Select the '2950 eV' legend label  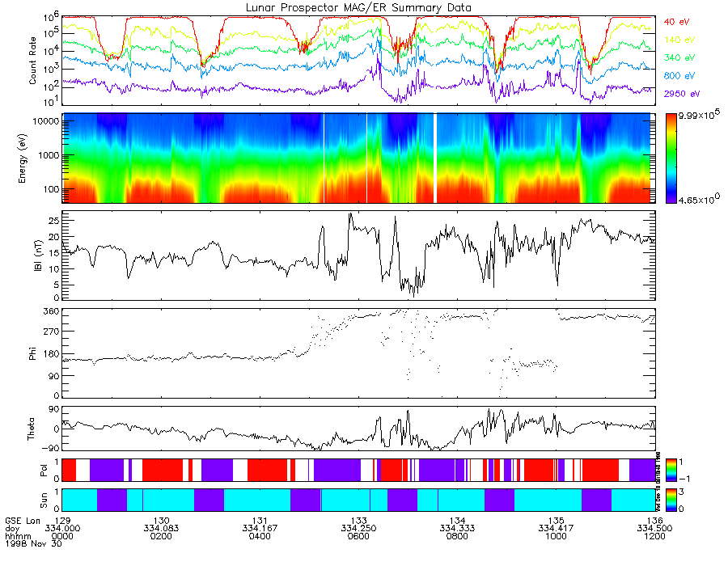682,94
